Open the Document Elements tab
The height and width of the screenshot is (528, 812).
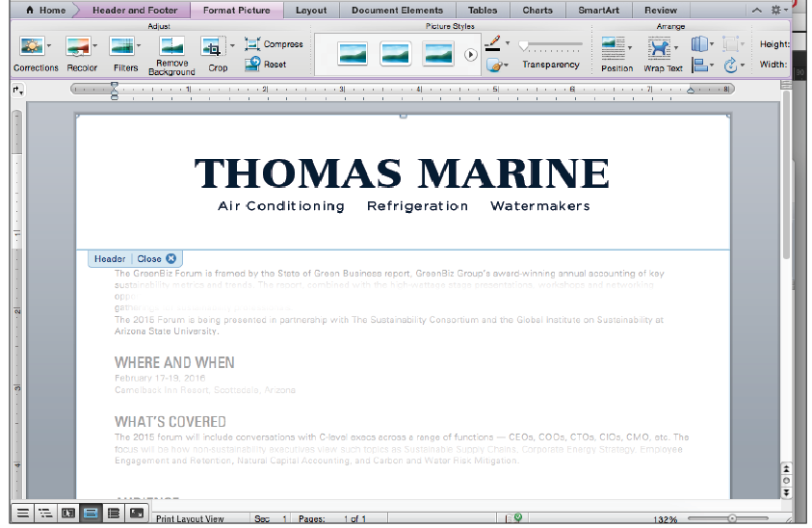pyautogui.click(x=397, y=10)
